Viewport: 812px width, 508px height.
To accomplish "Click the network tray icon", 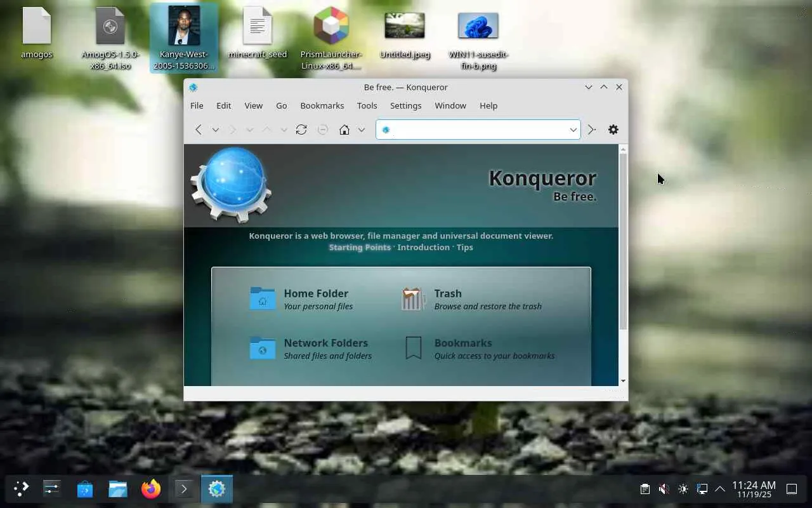I will click(x=702, y=489).
